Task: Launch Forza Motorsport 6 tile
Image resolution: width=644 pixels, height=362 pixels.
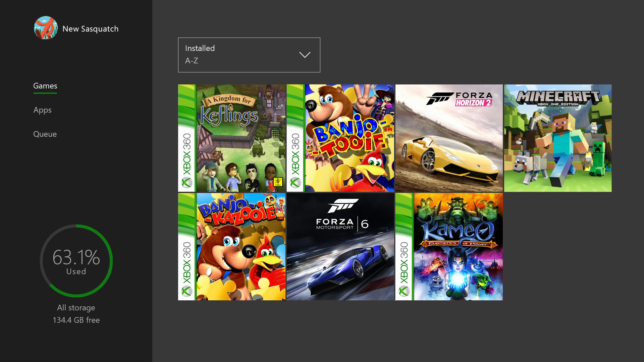Action: click(x=340, y=247)
